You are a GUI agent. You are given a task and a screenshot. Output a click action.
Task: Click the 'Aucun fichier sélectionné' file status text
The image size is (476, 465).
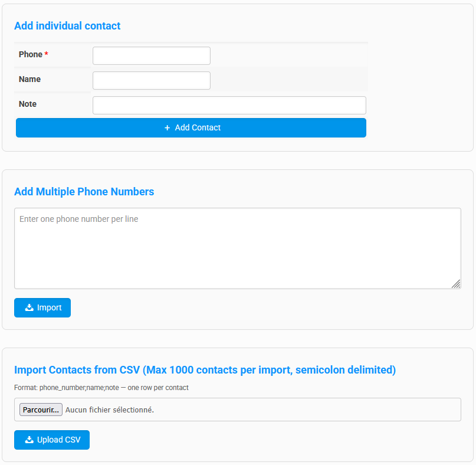(110, 410)
